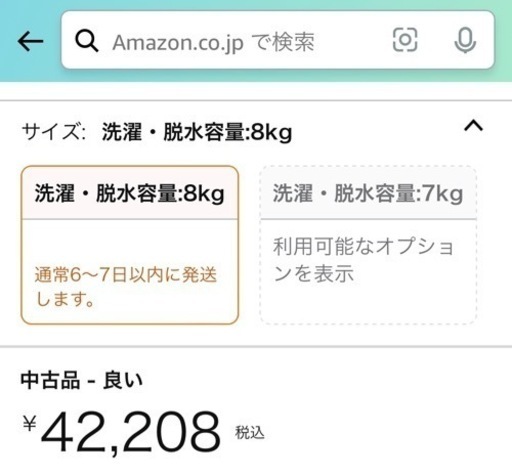512x476 pixels.
Task: Open 利用可能なオプションを表示 link
Action: pos(363,260)
